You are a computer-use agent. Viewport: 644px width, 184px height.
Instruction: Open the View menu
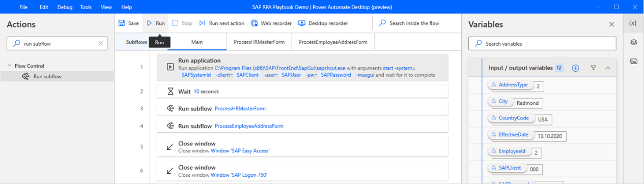click(106, 7)
